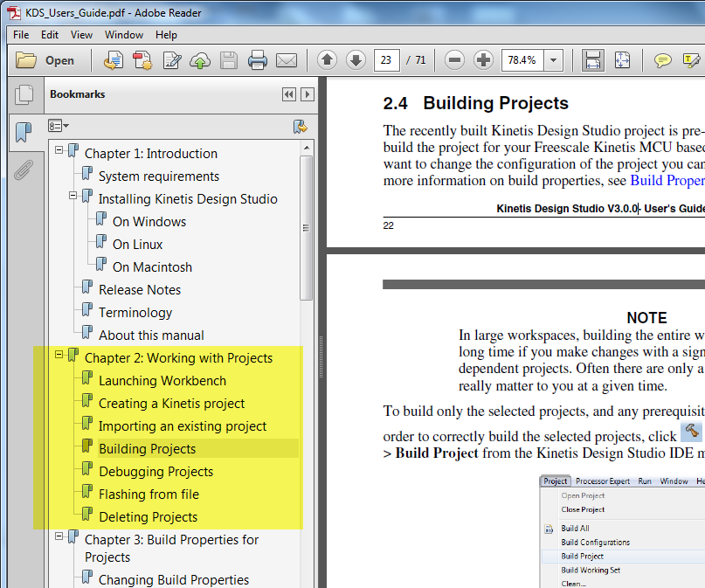This screenshot has width=705, height=588.
Task: Zoom in with the plus button
Action: [483, 59]
